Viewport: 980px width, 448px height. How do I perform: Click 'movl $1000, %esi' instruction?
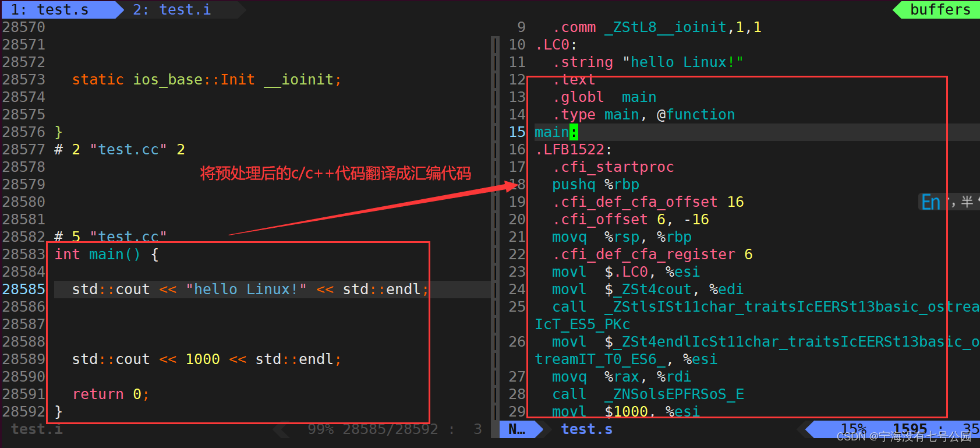626,412
